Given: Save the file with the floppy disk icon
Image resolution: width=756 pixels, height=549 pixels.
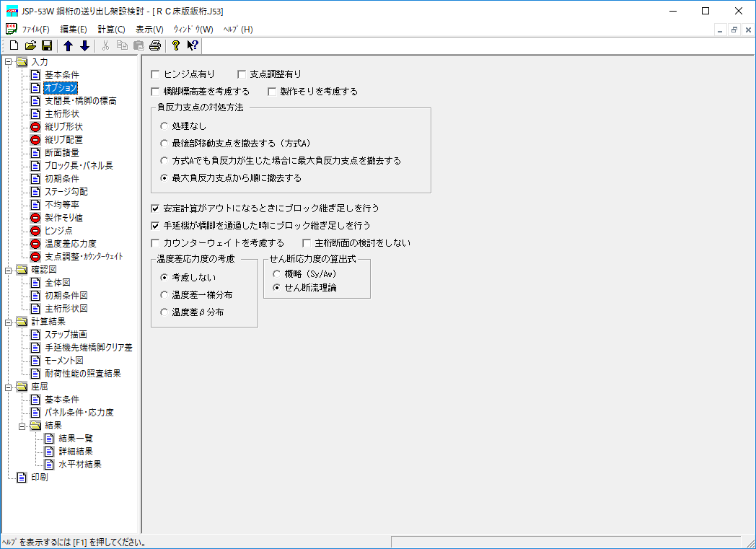Looking at the screenshot, I should click(46, 46).
